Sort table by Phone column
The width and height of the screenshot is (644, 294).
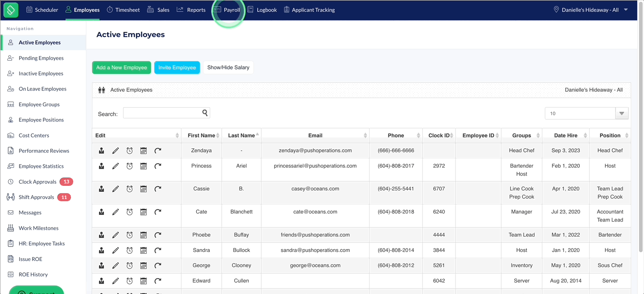396,136
